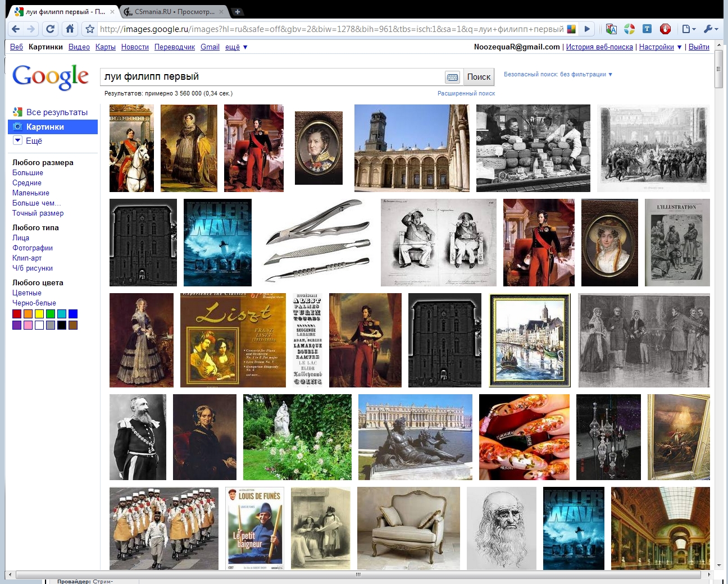Click the Поиск search button
Screen dimensions: 728x584
(479, 77)
